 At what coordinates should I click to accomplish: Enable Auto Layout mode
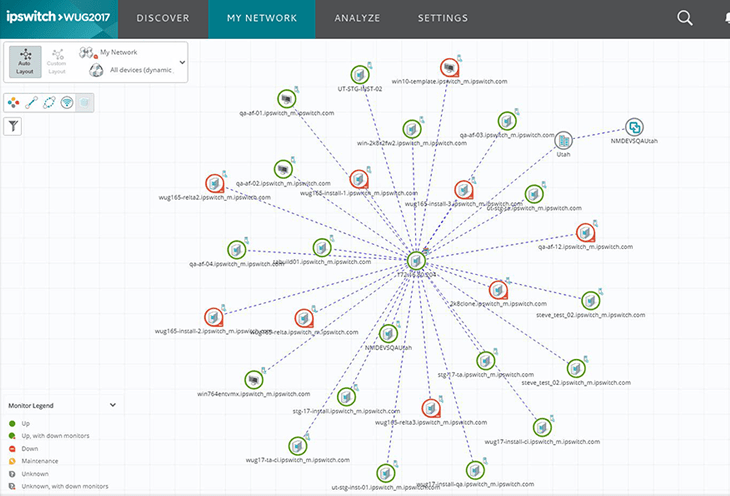click(25, 61)
